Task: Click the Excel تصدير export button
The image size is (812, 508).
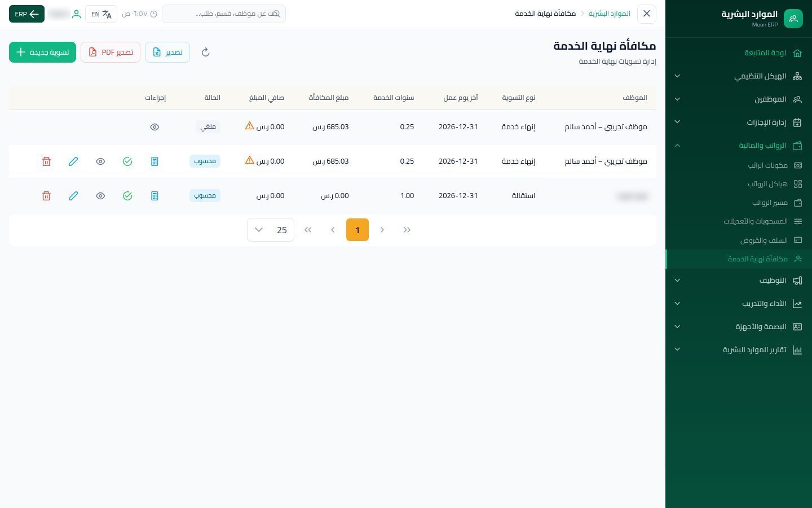Action: 167,52
